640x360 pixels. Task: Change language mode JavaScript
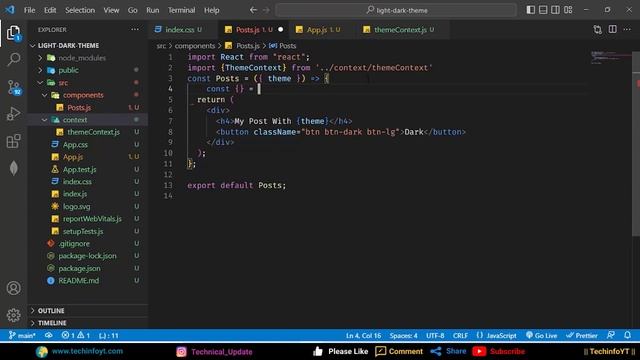tap(496, 336)
